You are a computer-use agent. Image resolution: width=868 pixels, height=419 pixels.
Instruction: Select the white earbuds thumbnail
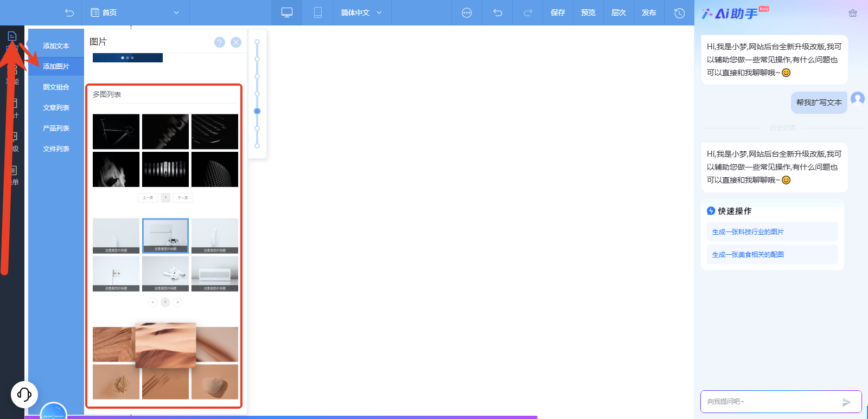(x=165, y=274)
